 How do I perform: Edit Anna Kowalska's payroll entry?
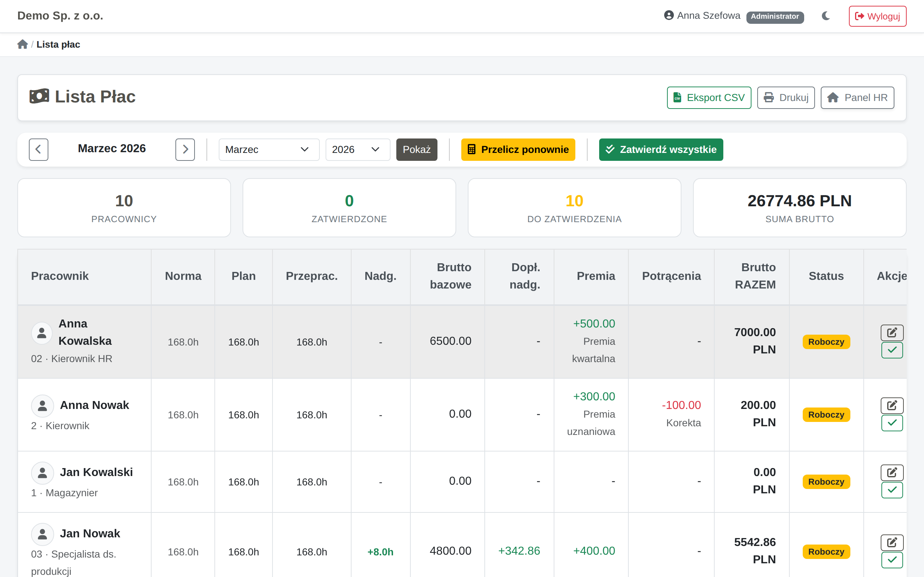pos(892,332)
